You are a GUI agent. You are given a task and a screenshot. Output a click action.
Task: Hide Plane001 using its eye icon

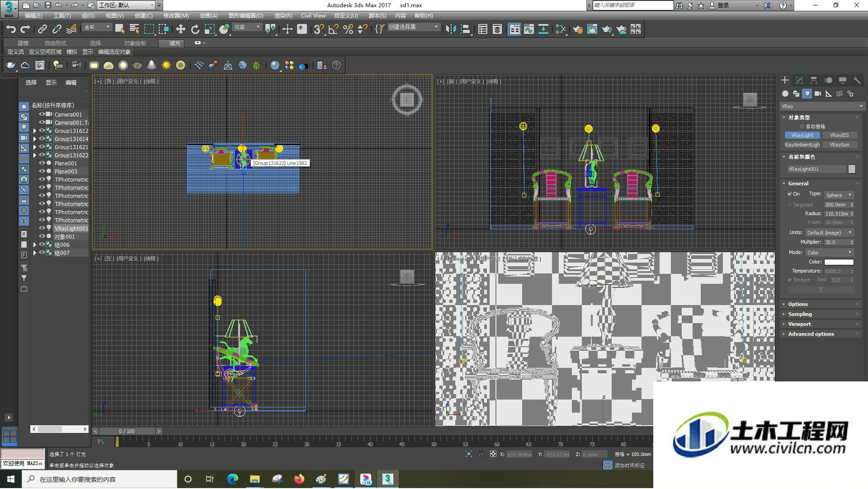pyautogui.click(x=42, y=163)
